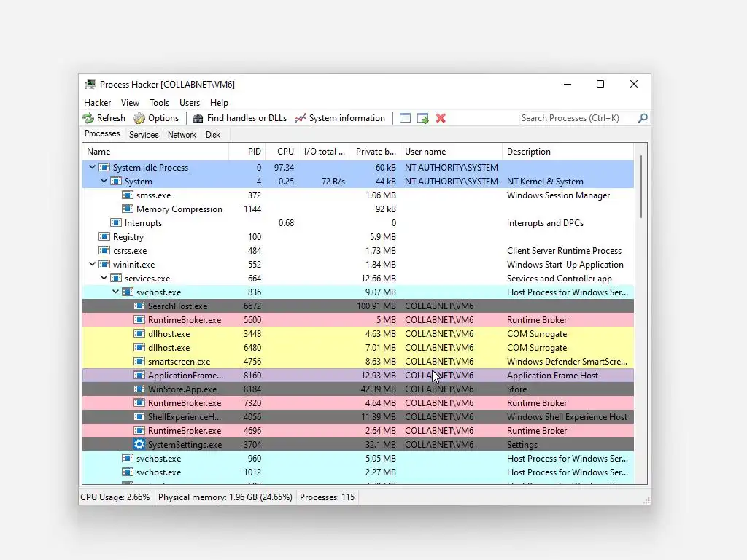Select the RuntimeBroker.exe 7320 row

pos(357,402)
